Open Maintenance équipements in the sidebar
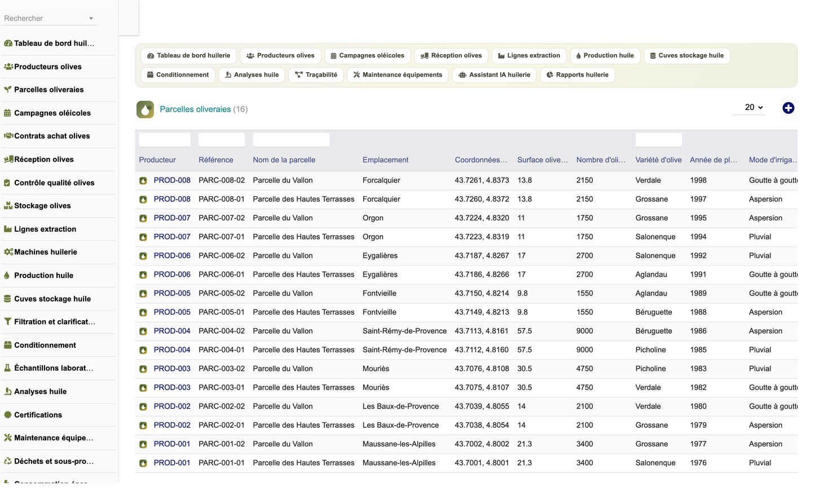Viewport: 815px width, 504px height. (x=54, y=438)
